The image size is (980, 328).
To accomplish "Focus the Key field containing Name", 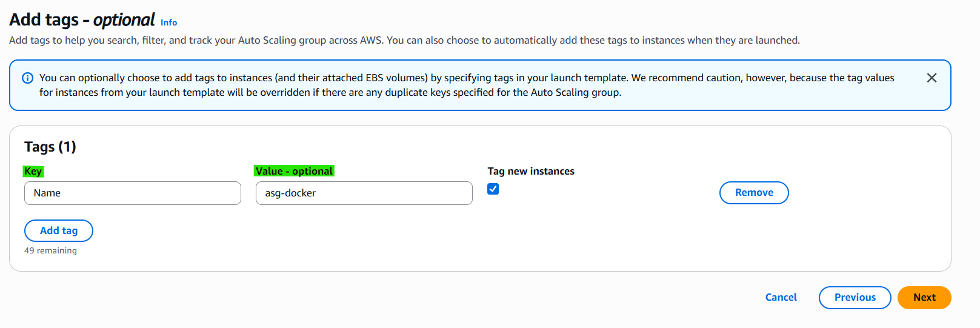I will 133,193.
